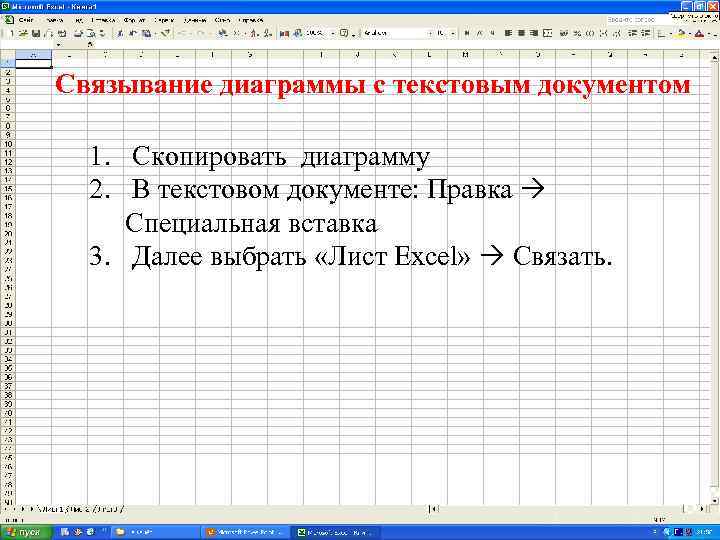Screen dimensions: 720x540
Task: Open the Name Box dropdown arrow
Action: coord(58,45)
